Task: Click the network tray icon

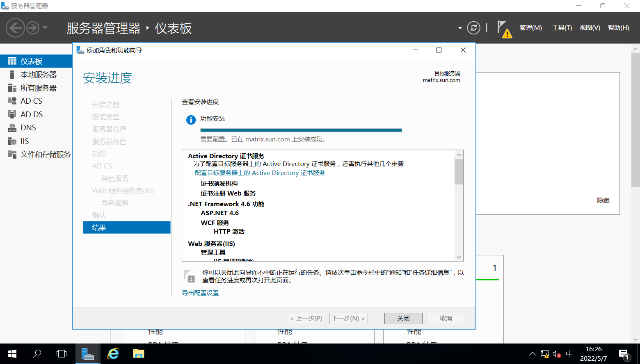Action: 545,354
